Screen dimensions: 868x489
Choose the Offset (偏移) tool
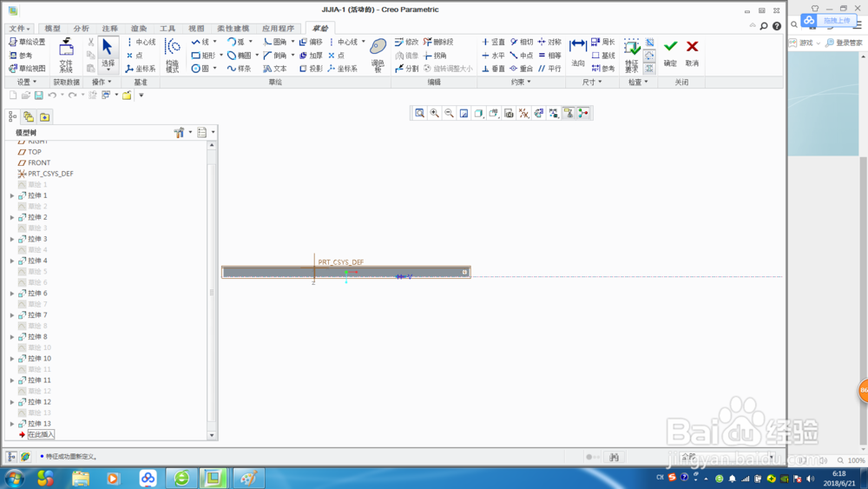tap(311, 42)
